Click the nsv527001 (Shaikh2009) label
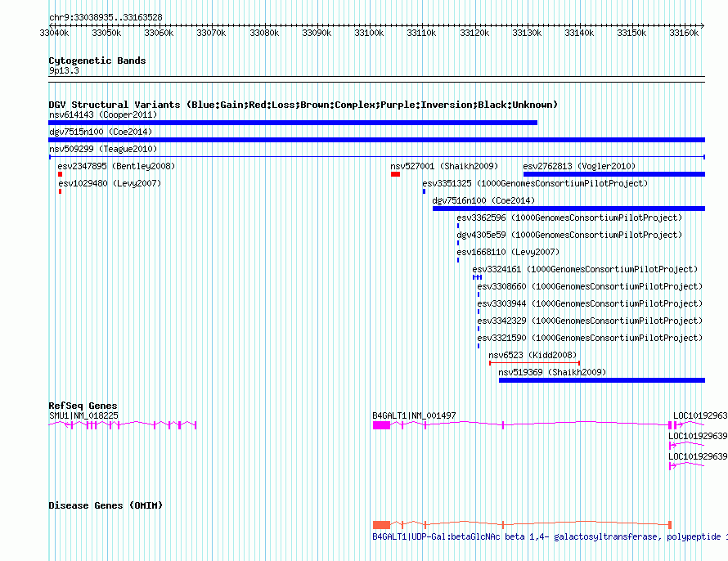Image resolution: width=728 pixels, height=561 pixels. pyautogui.click(x=444, y=166)
